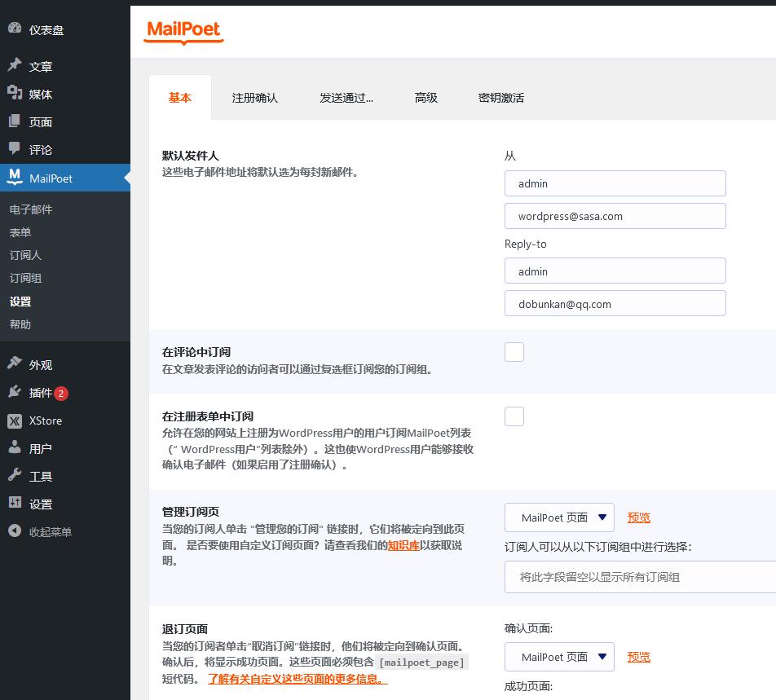776x700 pixels.
Task: Open 电子邮件 in MailPoet submenu
Action: tap(31, 209)
